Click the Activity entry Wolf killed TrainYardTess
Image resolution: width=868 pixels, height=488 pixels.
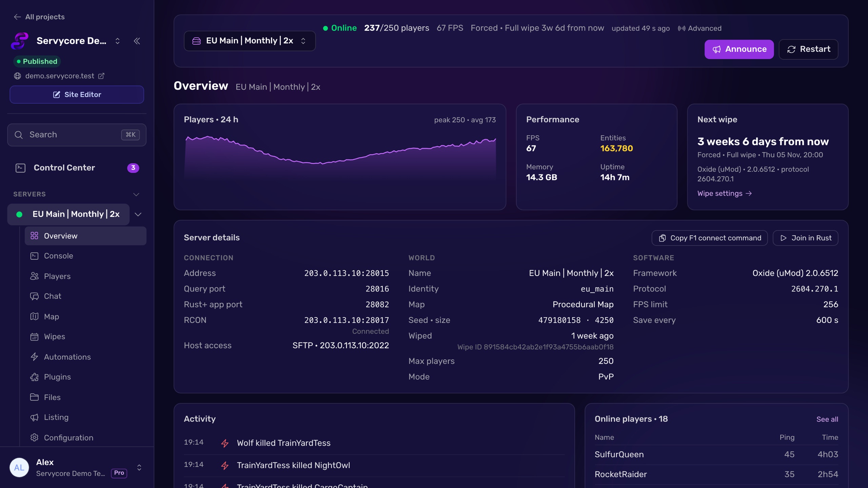[x=284, y=443]
